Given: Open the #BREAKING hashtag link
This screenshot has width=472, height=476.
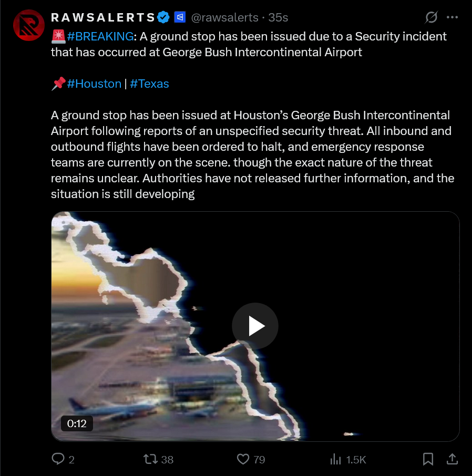Looking at the screenshot, I should 100,36.
